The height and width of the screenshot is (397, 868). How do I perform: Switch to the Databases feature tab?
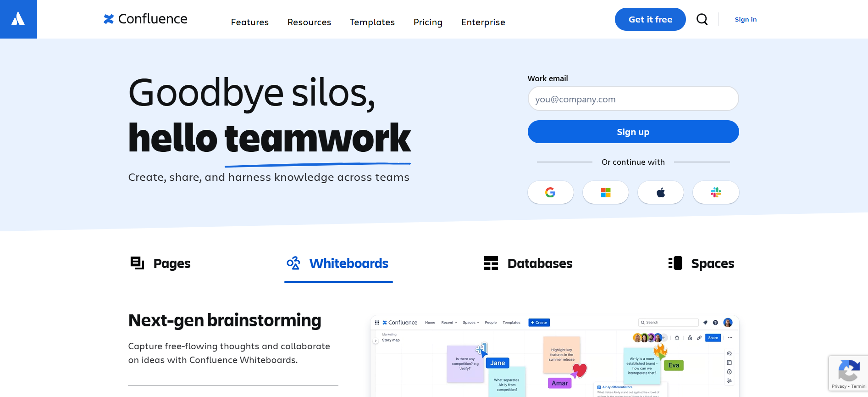point(528,263)
